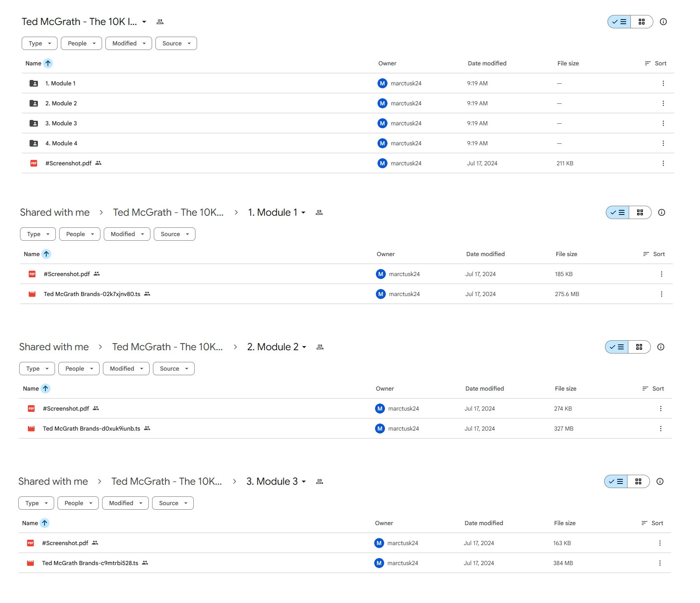Click shared-people icon beside 1. Module 1 breadcrumb
The height and width of the screenshot is (603, 700).
(x=319, y=212)
